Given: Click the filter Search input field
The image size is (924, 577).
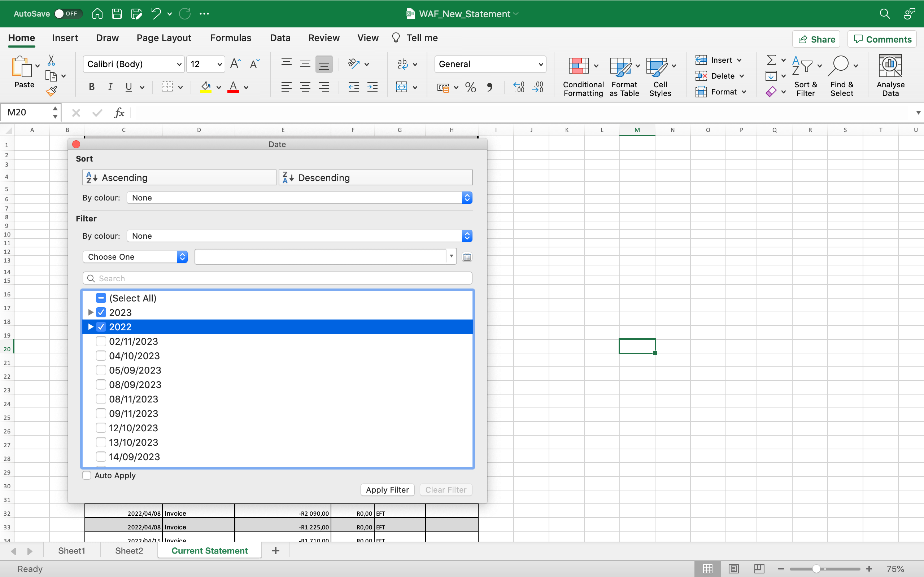Looking at the screenshot, I should click(x=277, y=278).
